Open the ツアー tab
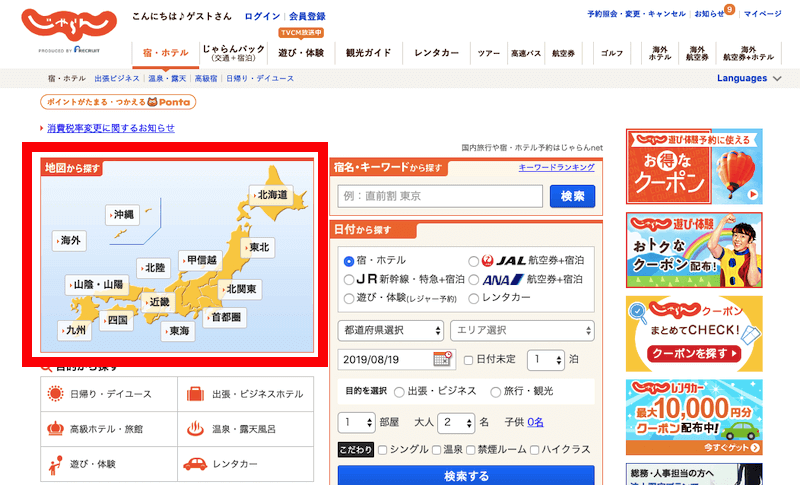This screenshot has width=800, height=485. (489, 53)
